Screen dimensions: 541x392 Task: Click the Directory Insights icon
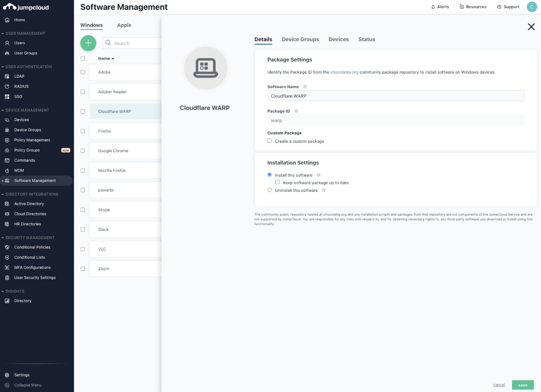click(x=7, y=300)
